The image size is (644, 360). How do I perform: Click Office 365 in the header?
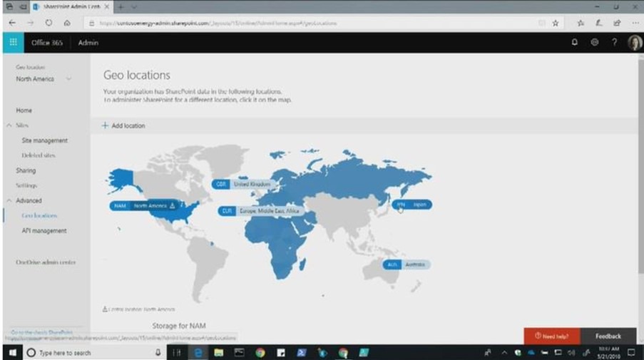(47, 43)
